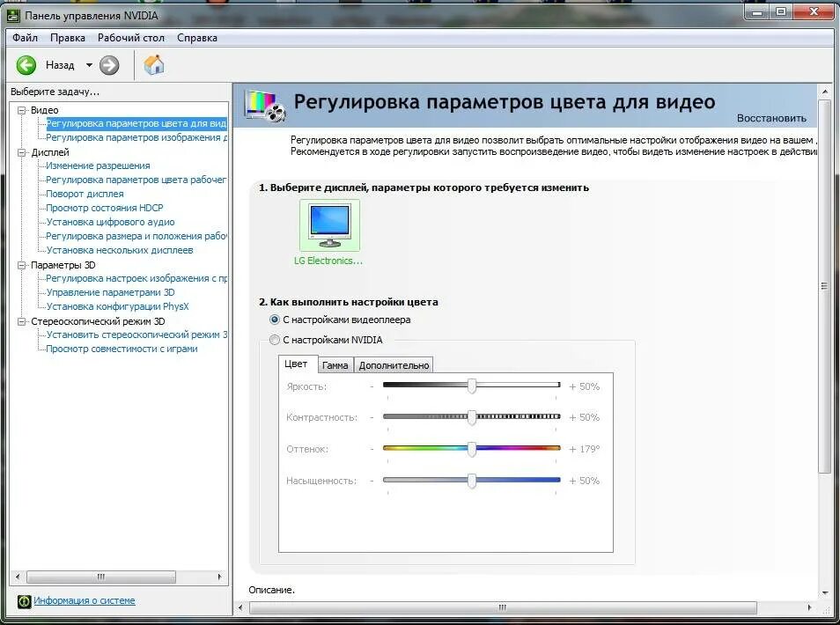Click the Оттенок '+ 179°' value
Screen dimensions: 840x625
[585, 449]
